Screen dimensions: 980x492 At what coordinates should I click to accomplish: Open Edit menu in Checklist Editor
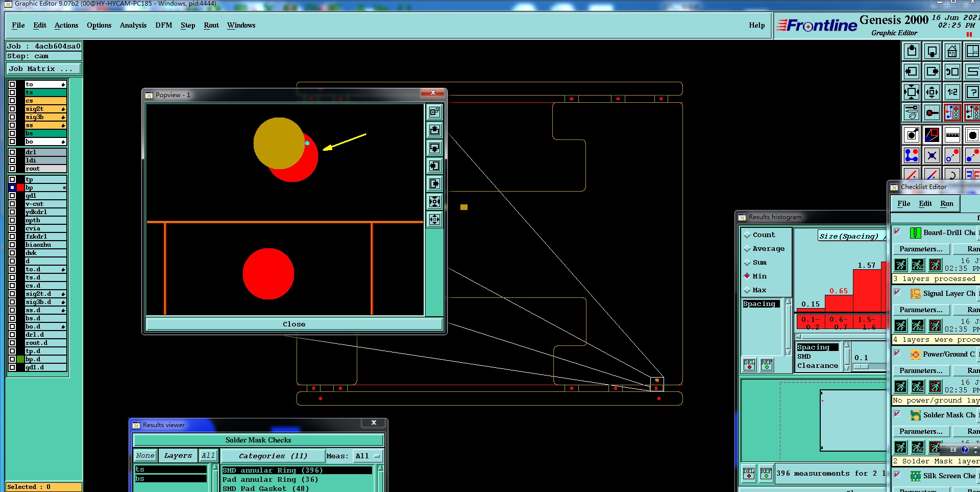pos(925,204)
